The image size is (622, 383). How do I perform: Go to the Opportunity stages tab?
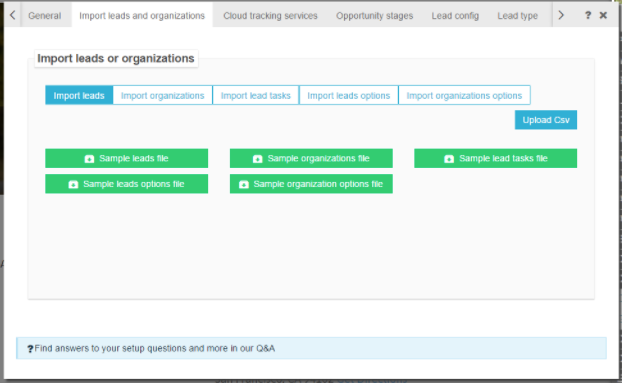tap(374, 15)
